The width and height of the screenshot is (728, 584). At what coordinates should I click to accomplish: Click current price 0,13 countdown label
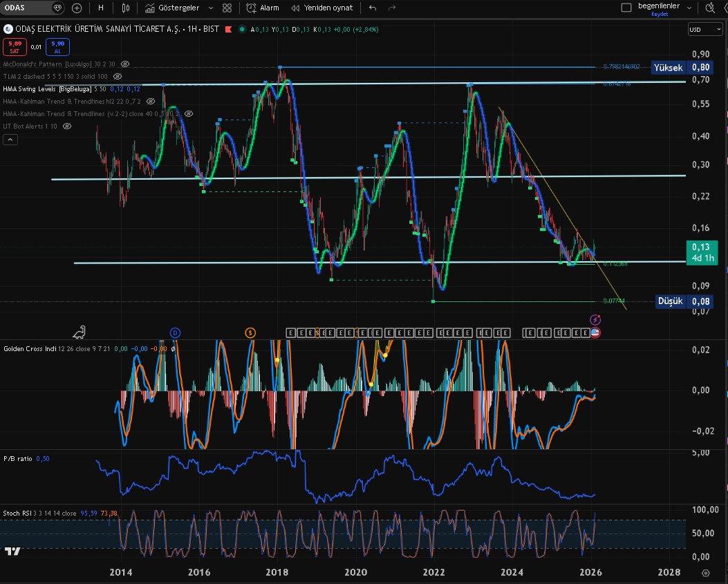[702, 252]
